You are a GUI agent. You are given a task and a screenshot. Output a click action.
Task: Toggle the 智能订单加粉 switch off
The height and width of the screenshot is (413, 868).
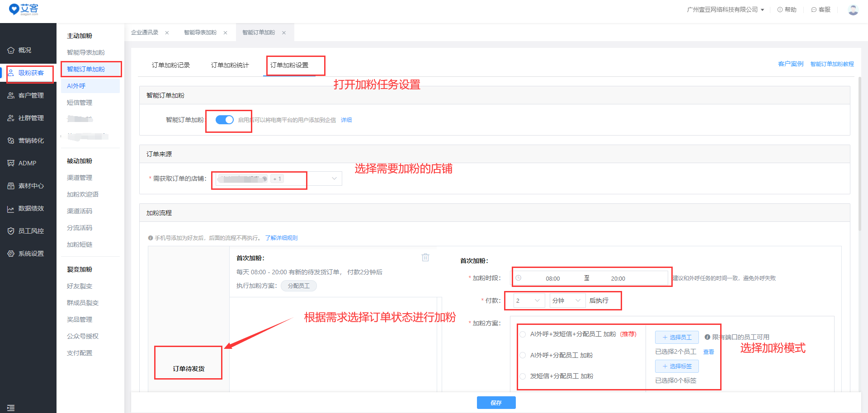[x=225, y=120]
